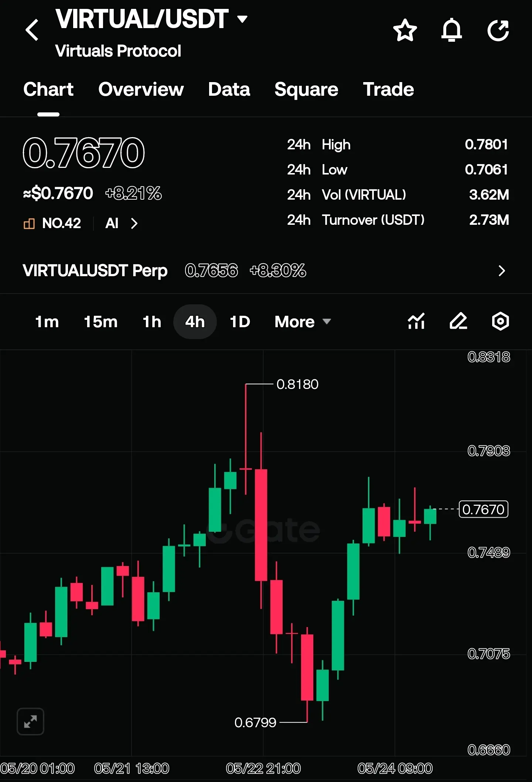Screen dimensions: 532x782
Task: Tap the share icon
Action: tap(498, 30)
